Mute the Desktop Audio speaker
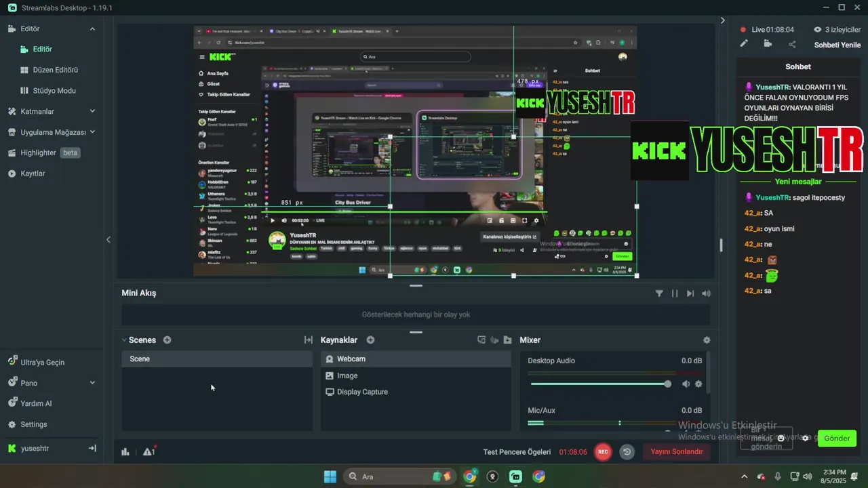This screenshot has width=868, height=488. click(686, 384)
